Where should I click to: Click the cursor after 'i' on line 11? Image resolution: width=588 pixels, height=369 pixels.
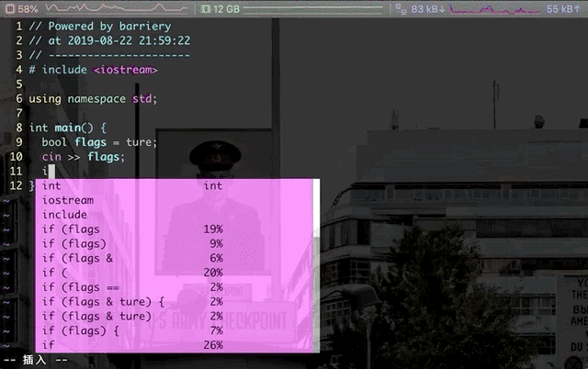click(51, 172)
